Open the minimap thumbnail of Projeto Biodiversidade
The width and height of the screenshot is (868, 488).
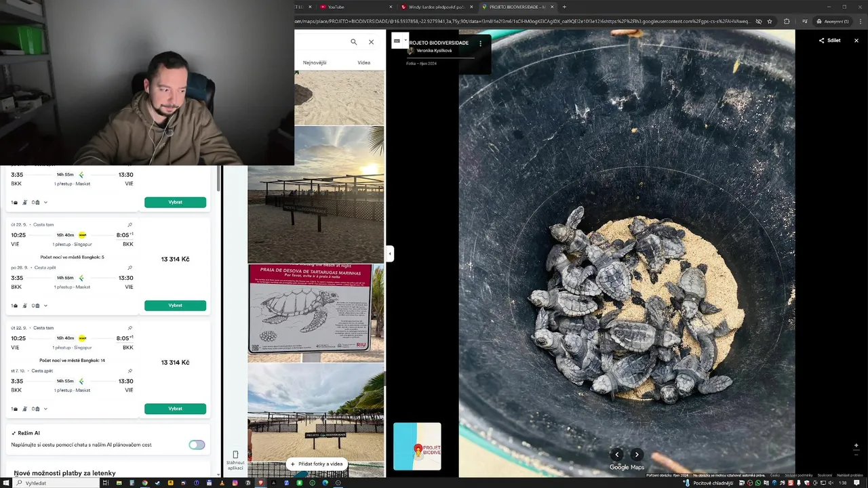click(x=417, y=446)
